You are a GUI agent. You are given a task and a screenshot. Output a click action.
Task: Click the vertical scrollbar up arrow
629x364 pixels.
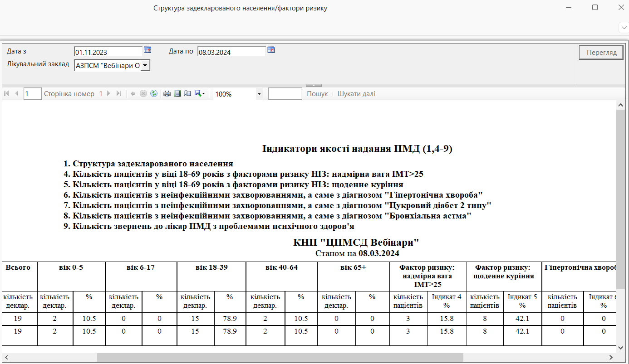click(x=620, y=105)
